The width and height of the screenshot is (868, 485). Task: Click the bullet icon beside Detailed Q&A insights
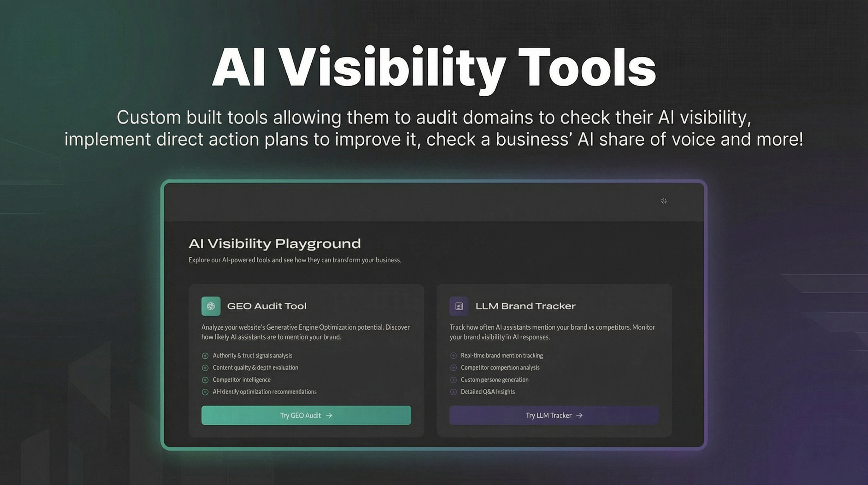click(453, 392)
